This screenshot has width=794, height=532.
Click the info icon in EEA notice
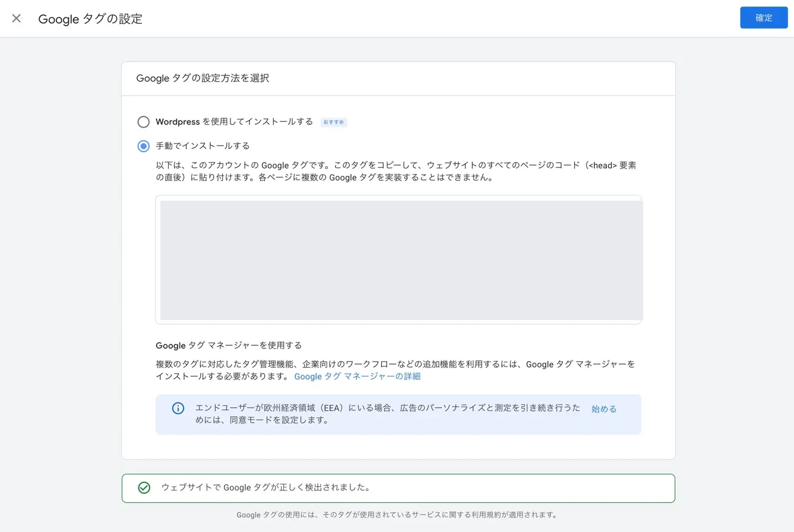click(178, 408)
